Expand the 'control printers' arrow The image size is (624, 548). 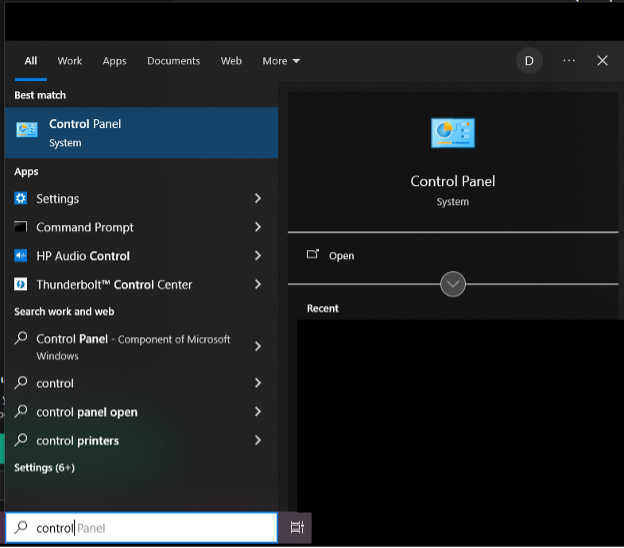[258, 440]
